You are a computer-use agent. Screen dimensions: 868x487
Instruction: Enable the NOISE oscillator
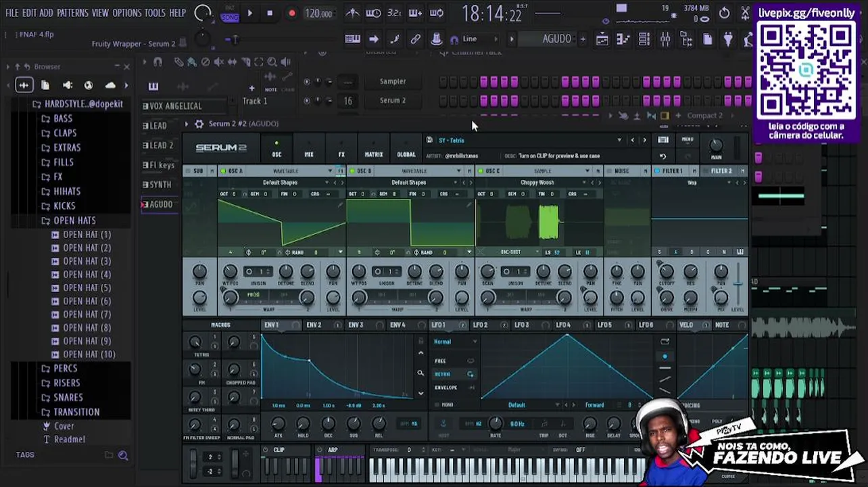pos(610,171)
